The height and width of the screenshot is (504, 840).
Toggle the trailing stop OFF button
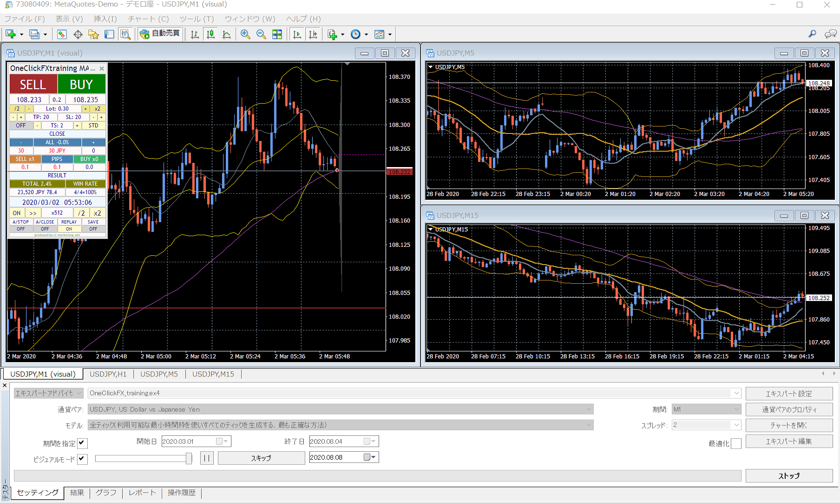click(21, 126)
